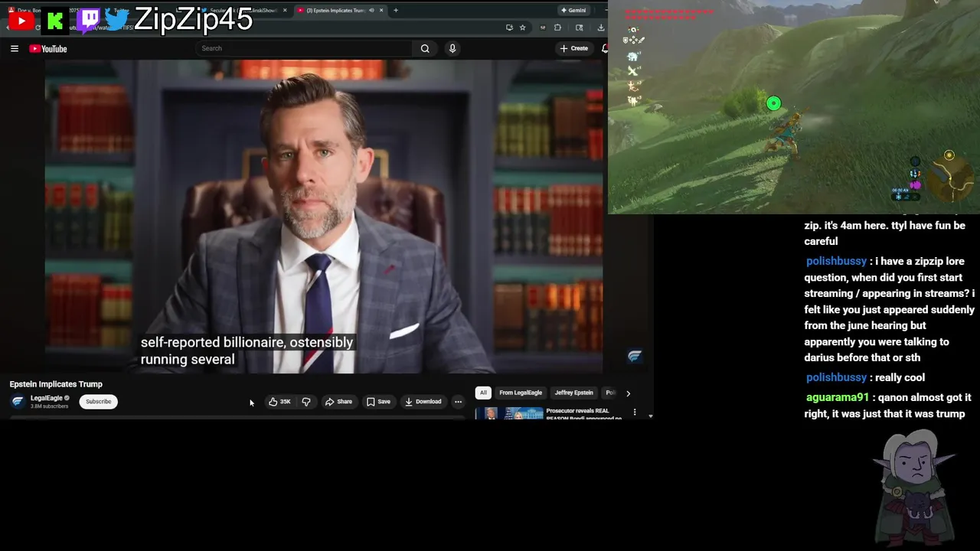
Task: Go to the YouTube home logo
Action: point(48,49)
